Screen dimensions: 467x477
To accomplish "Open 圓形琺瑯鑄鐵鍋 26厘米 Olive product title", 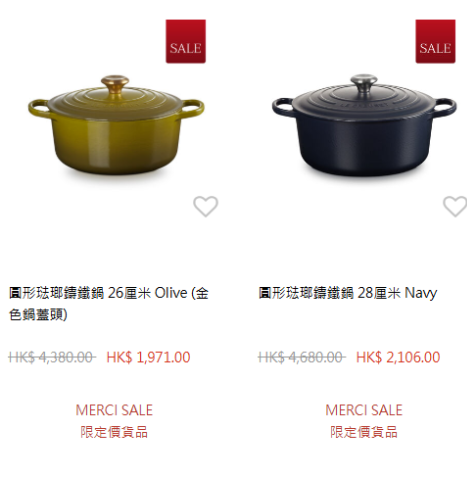I will pos(109,303).
